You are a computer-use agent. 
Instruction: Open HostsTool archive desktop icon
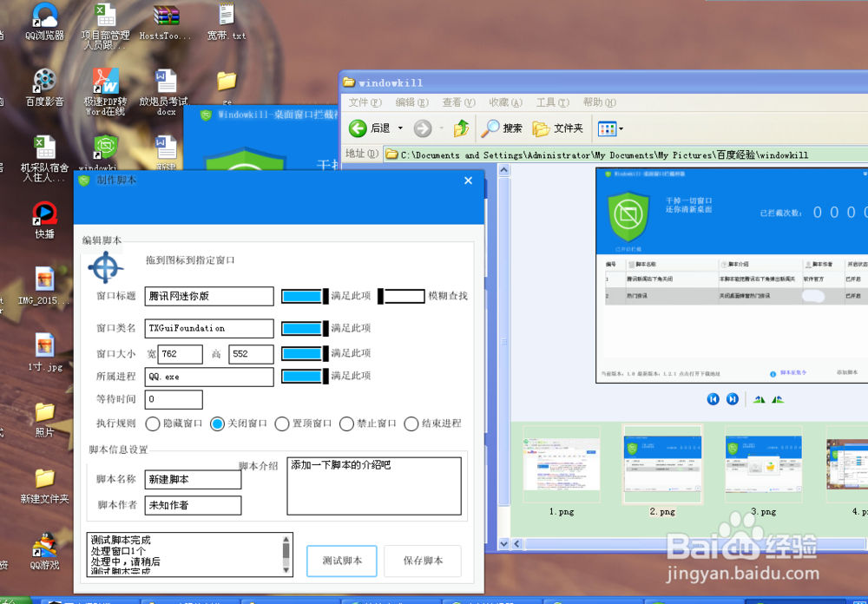[166, 22]
